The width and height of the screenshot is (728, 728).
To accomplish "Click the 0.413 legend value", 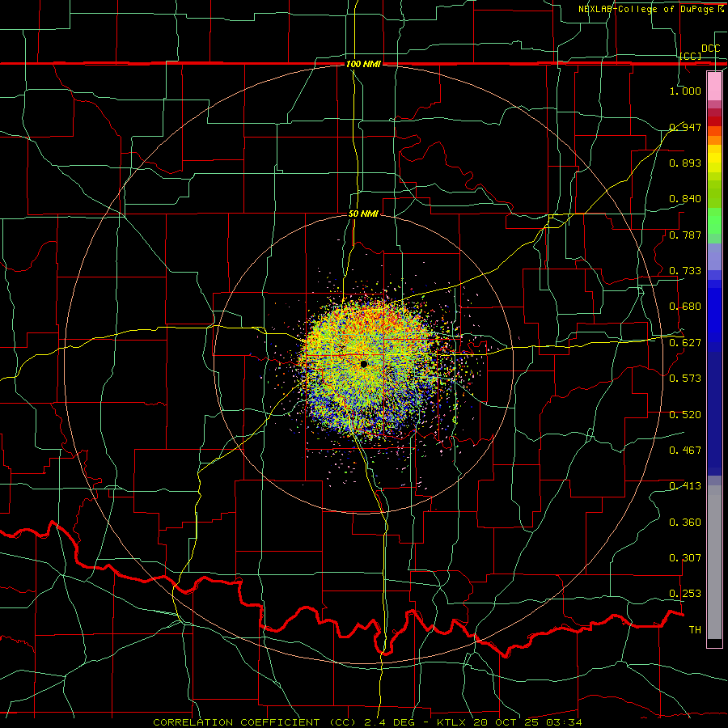I will pyautogui.click(x=685, y=486).
